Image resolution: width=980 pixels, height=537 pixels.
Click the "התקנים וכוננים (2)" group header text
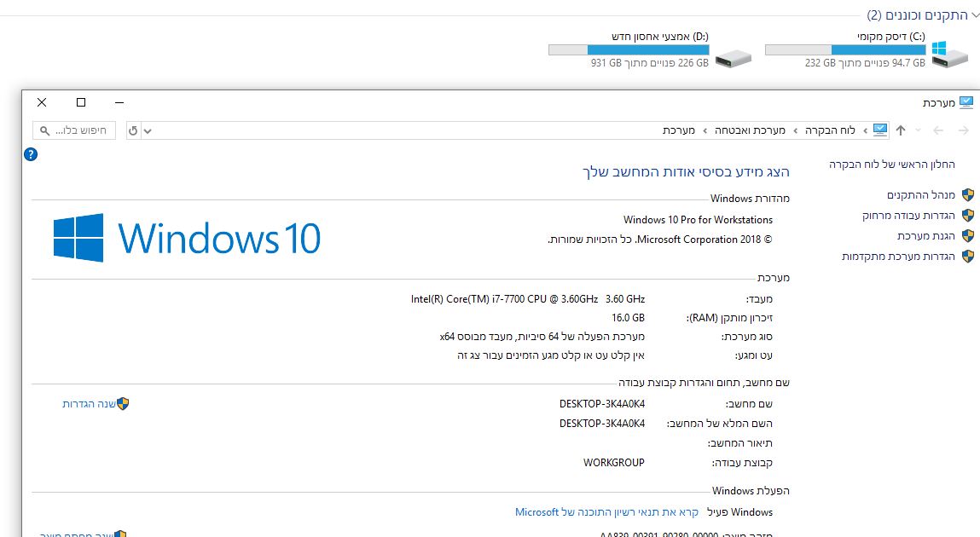coord(917,15)
